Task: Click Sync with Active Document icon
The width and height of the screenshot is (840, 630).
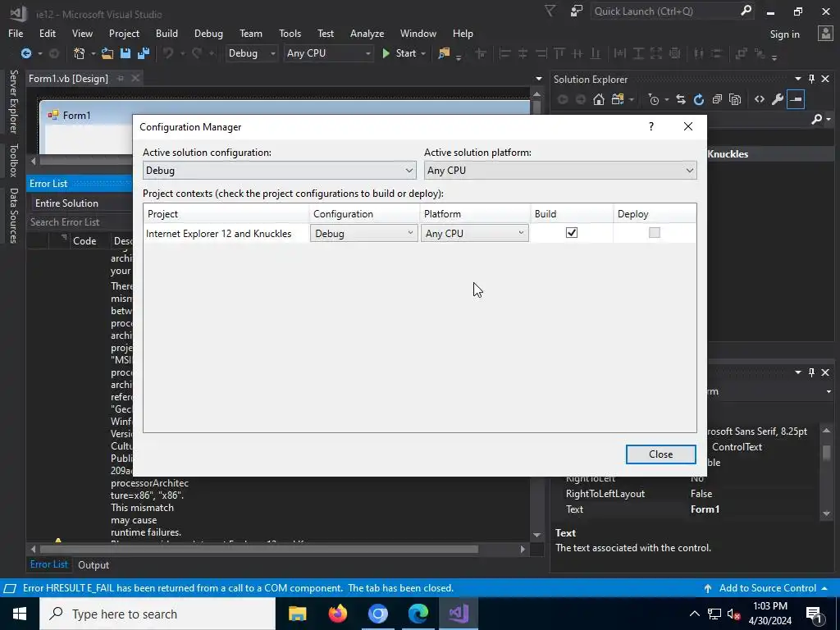Action: pyautogui.click(x=681, y=99)
